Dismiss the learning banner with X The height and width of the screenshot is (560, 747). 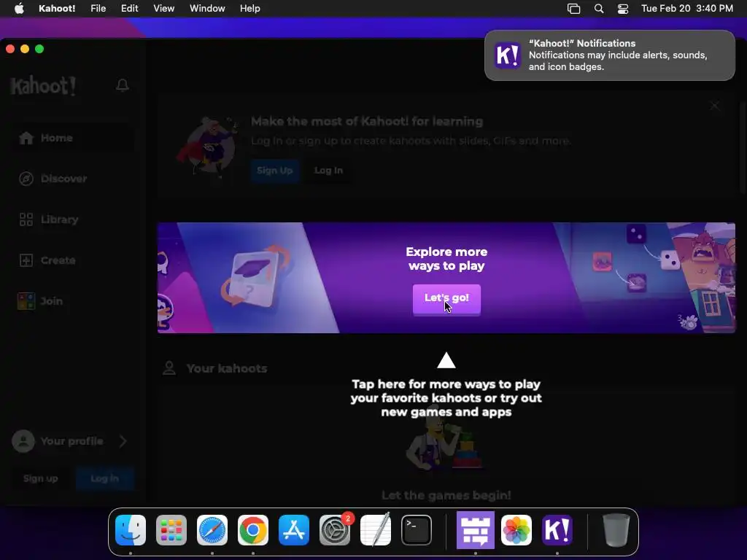[x=715, y=106]
